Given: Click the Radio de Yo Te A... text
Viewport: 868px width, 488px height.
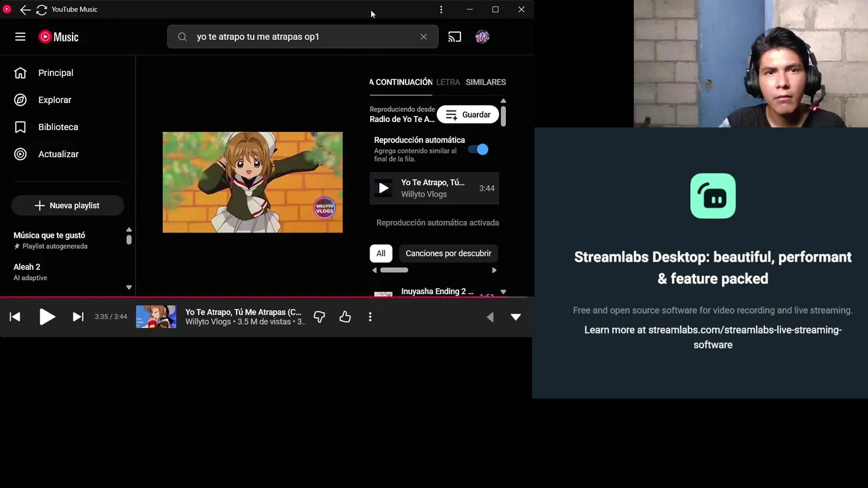Looking at the screenshot, I should tap(402, 119).
